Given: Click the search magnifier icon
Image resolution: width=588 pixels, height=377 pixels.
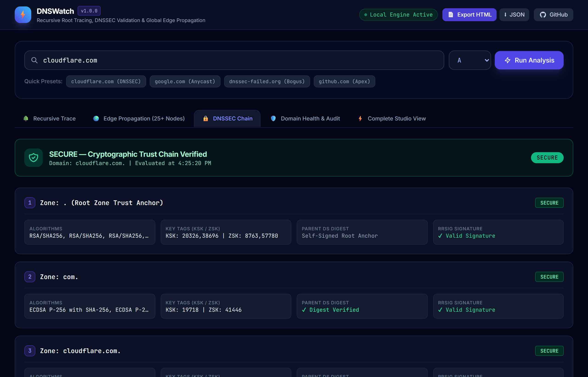Looking at the screenshot, I should [x=34, y=60].
